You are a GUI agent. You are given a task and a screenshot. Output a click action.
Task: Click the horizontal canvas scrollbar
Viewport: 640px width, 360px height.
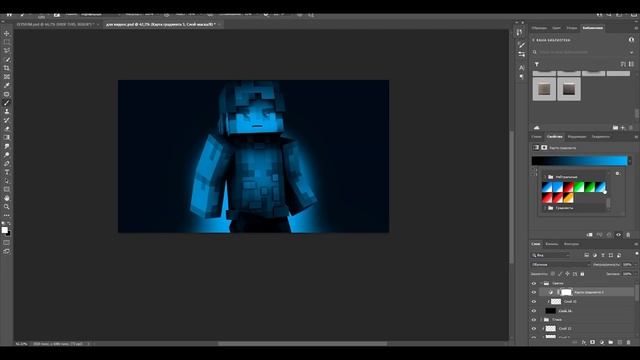pyautogui.click(x=302, y=344)
